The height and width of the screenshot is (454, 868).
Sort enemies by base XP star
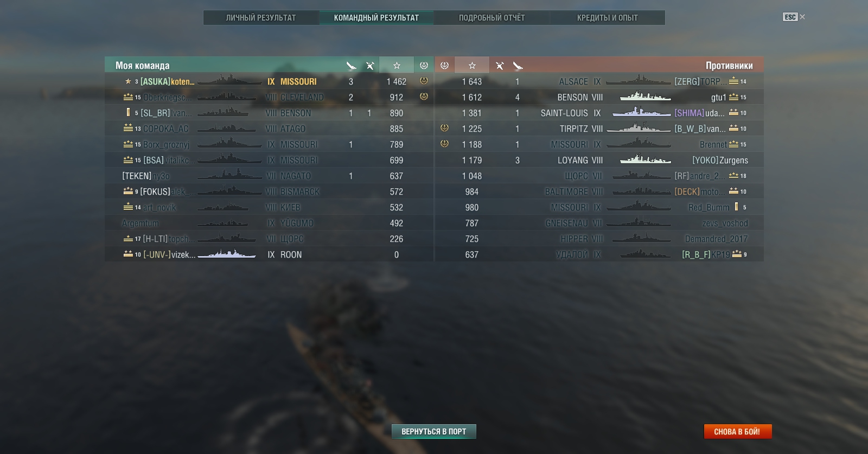coord(472,65)
